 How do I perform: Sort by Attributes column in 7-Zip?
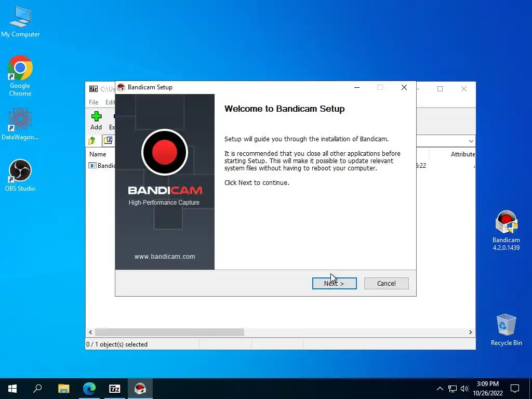tap(463, 154)
